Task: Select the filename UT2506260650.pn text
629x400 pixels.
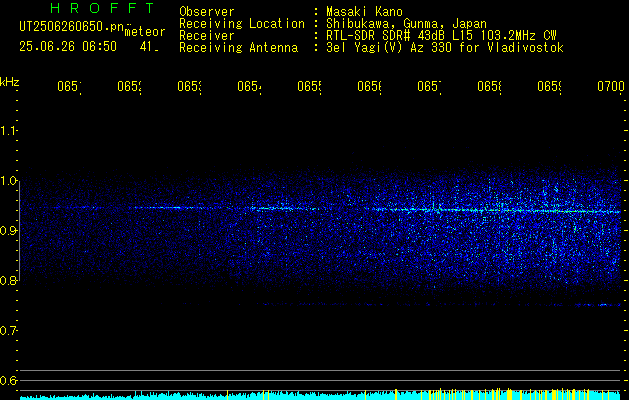Action: (x=72, y=27)
